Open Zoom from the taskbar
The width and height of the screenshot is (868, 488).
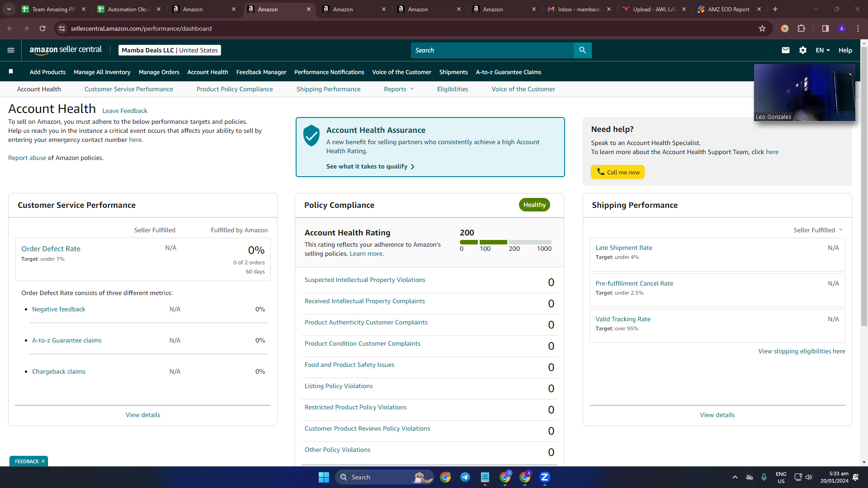(545, 477)
